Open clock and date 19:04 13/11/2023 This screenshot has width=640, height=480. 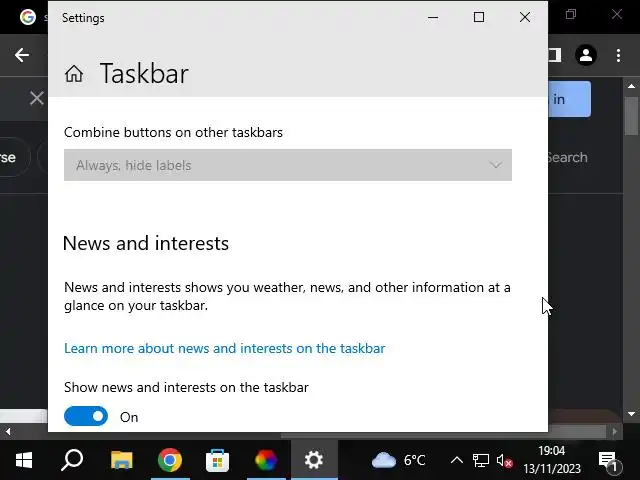coord(552,460)
